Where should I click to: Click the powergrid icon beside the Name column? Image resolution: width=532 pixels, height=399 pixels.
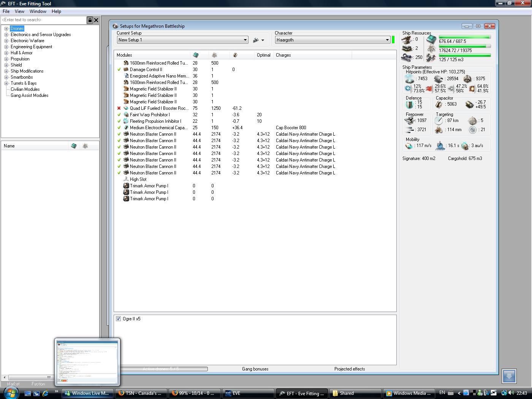point(85,146)
